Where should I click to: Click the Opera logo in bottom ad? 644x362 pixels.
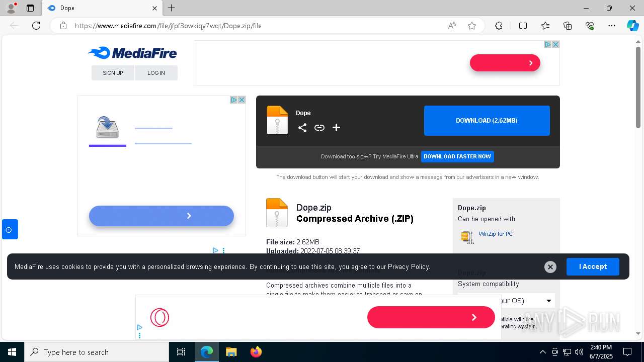[x=159, y=317]
